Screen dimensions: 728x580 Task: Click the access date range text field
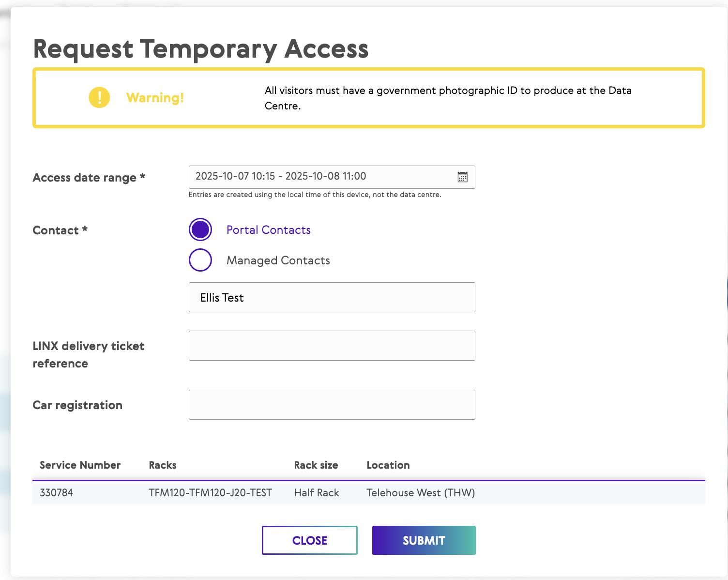[319, 177]
